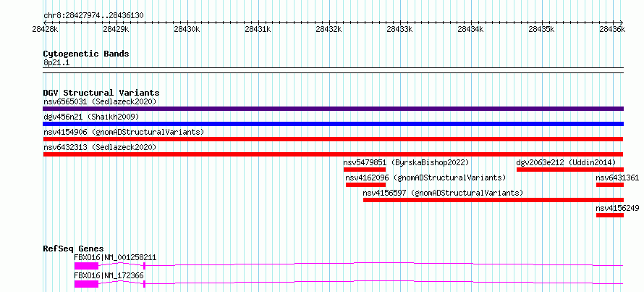Click the 28428k ruler label

click(x=45, y=29)
